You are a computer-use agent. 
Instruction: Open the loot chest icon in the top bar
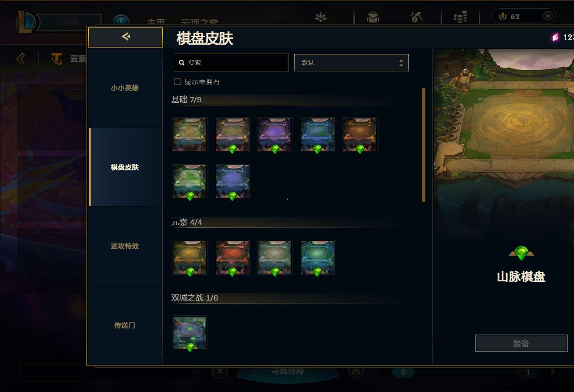coord(373,17)
